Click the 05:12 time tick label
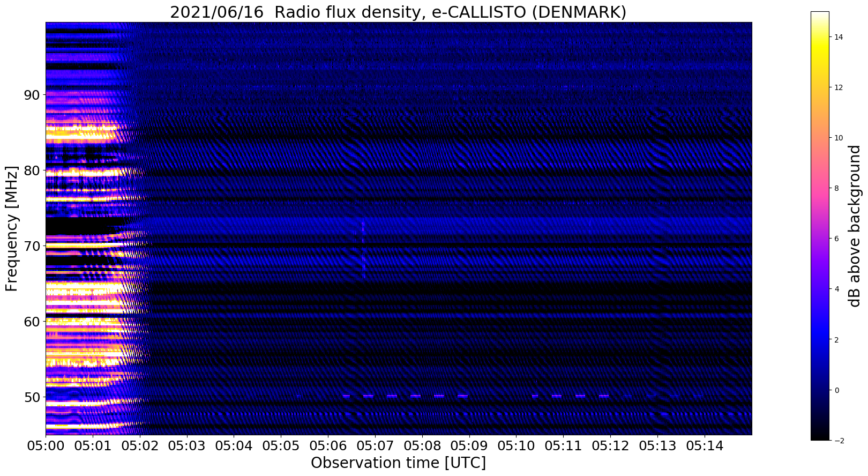868x476 pixels. point(610,445)
